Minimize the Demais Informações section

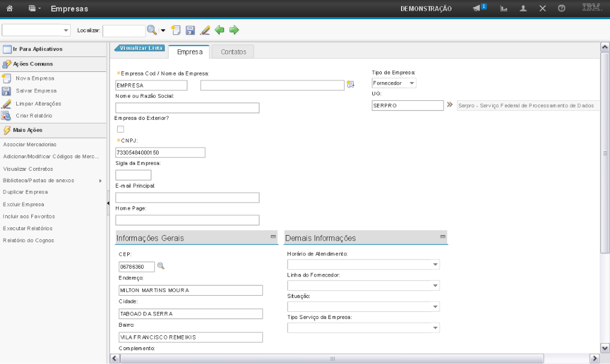[443, 237]
